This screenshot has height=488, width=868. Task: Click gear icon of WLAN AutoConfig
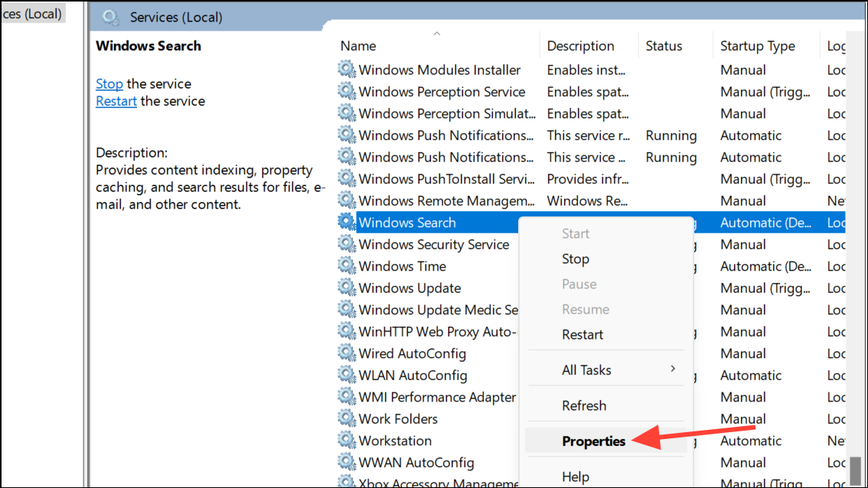[347, 375]
